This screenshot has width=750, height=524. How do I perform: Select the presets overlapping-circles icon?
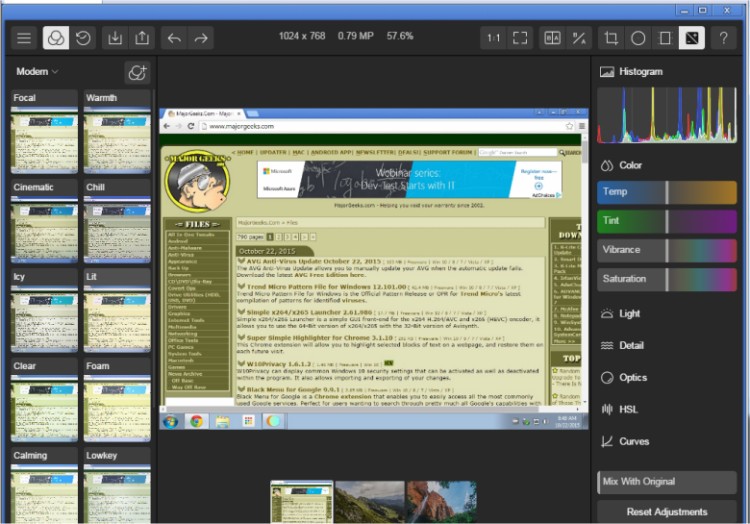pyautogui.click(x=56, y=38)
